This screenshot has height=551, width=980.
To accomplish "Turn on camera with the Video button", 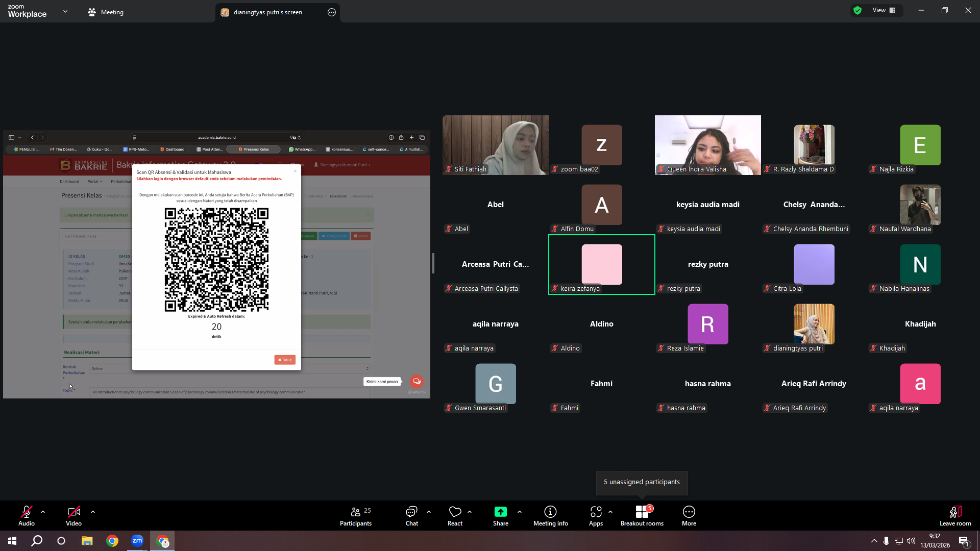I will (73, 516).
